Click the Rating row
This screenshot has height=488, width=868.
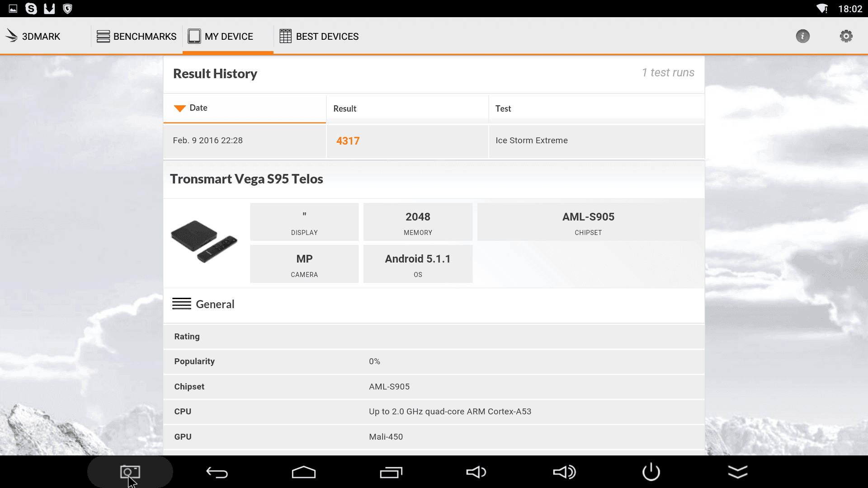coord(434,337)
